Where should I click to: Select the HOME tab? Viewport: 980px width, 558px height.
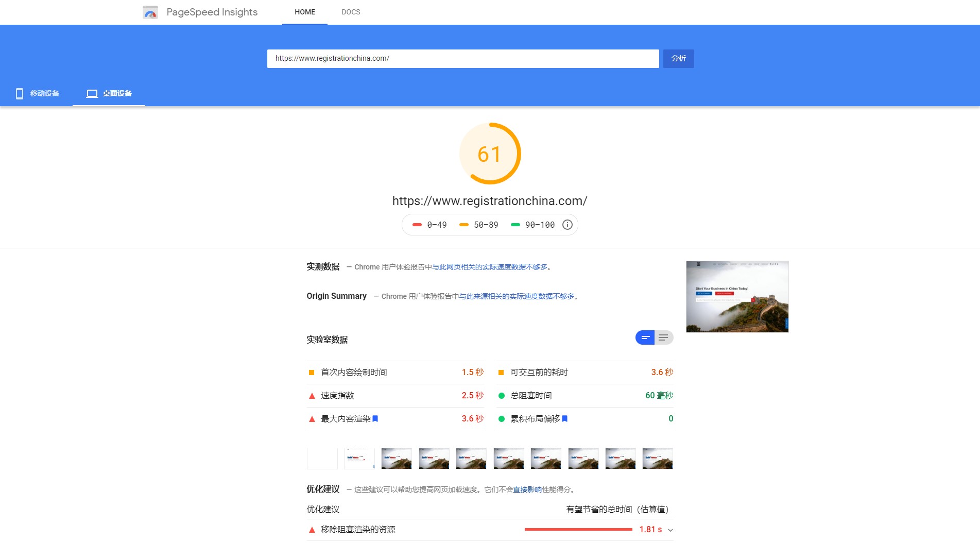305,12
